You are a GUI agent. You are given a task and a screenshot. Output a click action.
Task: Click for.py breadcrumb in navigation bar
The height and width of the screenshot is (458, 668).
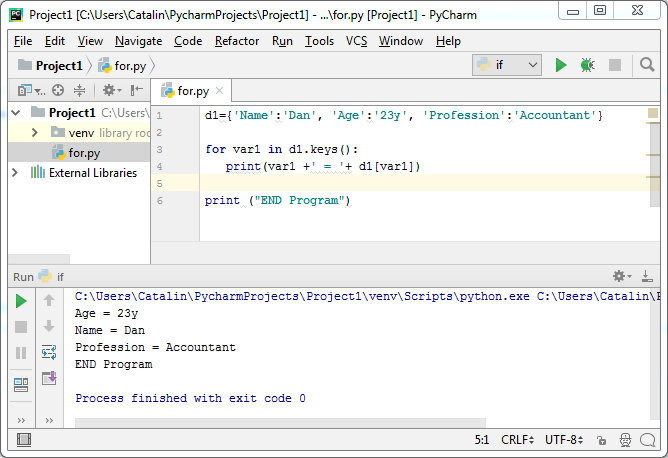[122, 66]
